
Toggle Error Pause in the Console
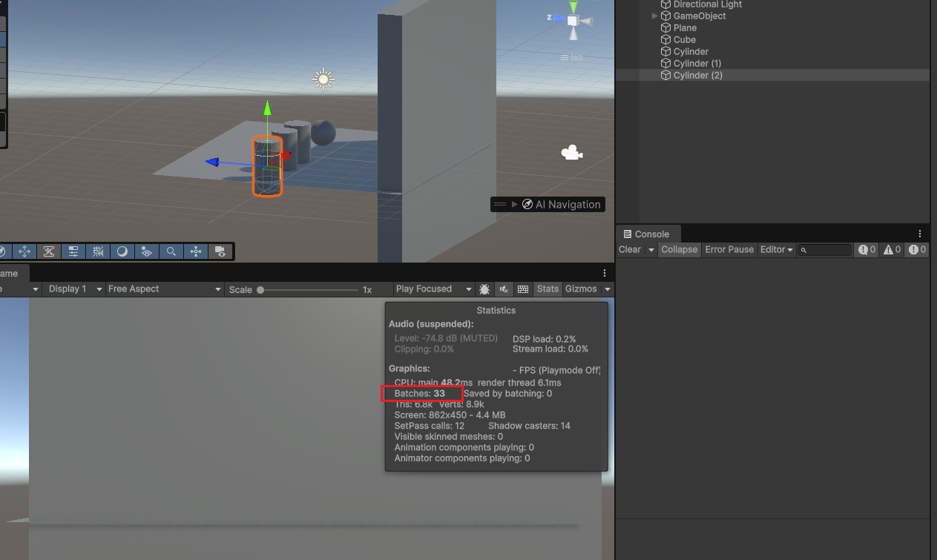(729, 250)
